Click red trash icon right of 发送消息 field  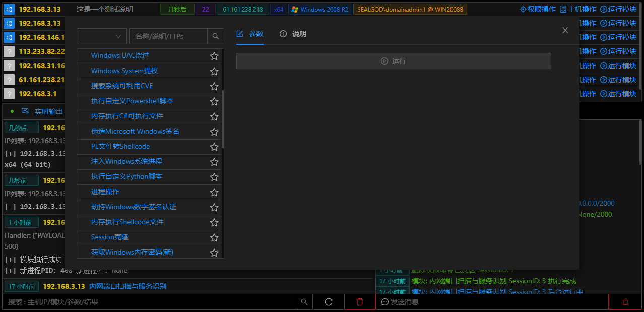625,302
